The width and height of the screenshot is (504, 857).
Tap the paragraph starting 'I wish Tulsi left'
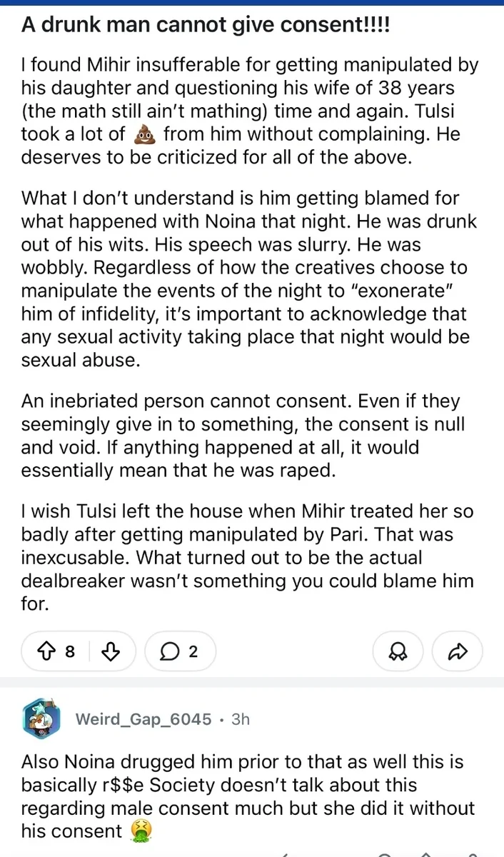247,557
